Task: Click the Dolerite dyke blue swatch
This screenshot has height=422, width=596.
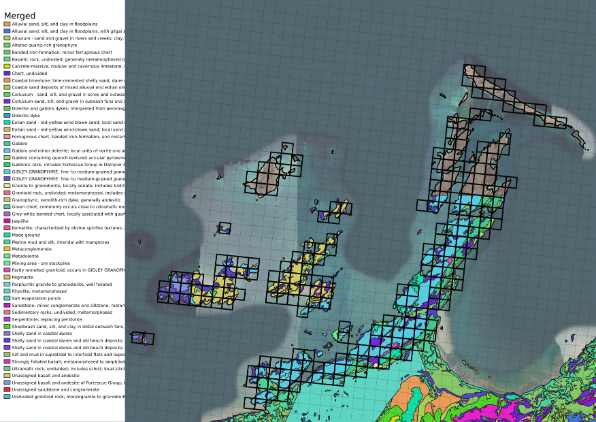Action: [x=7, y=116]
